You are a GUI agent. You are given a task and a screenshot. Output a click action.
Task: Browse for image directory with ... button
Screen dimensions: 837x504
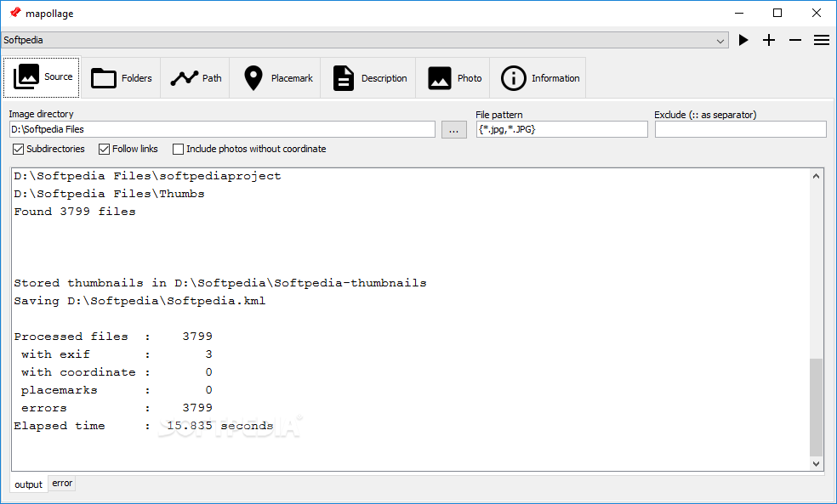pyautogui.click(x=453, y=129)
